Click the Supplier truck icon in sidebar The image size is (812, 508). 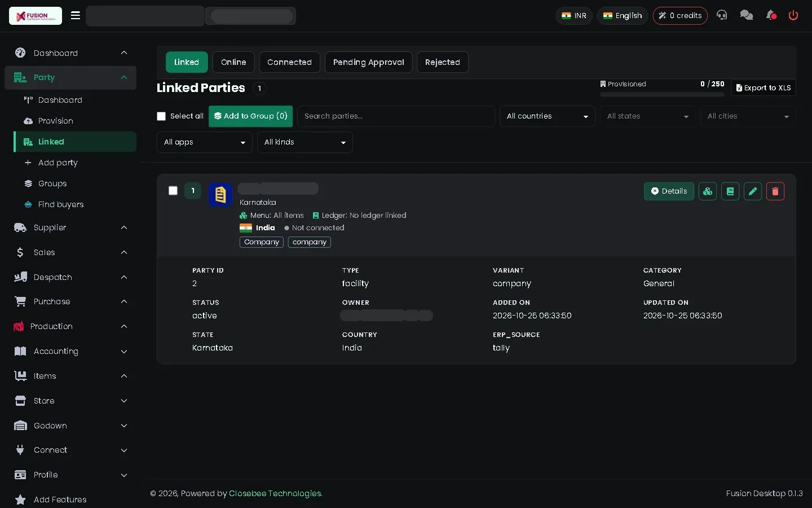(x=20, y=227)
